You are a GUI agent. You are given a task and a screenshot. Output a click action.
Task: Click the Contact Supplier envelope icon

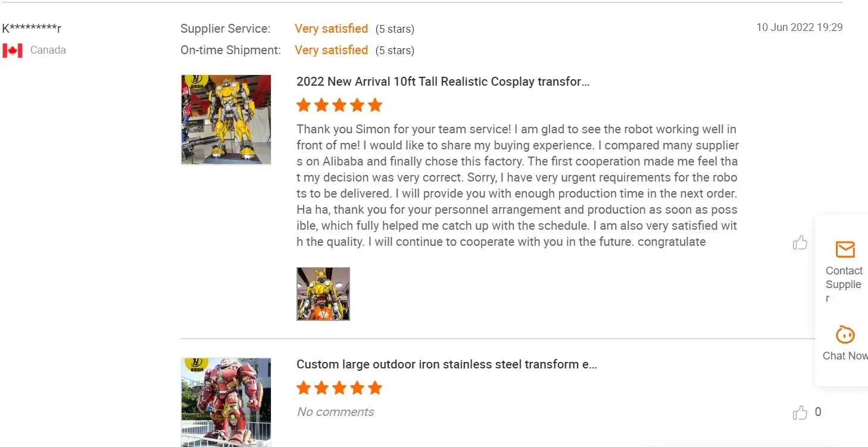click(845, 249)
